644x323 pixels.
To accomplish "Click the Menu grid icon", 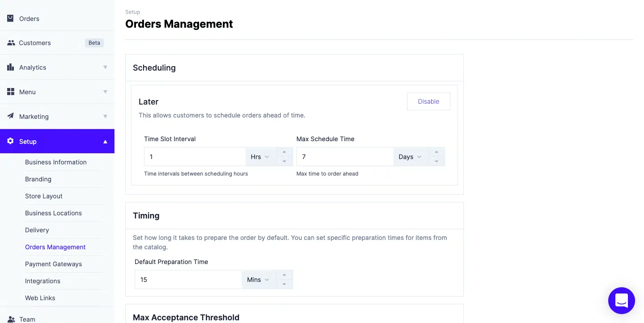I will pos(11,92).
